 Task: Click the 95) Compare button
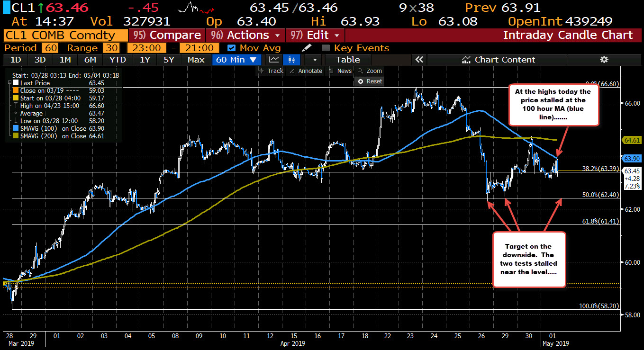(166, 35)
